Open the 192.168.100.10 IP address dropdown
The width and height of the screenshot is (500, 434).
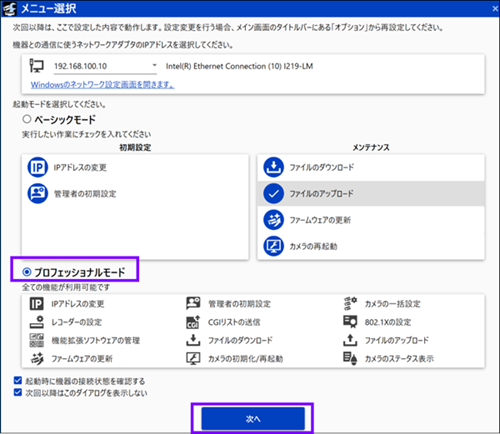coord(105,66)
